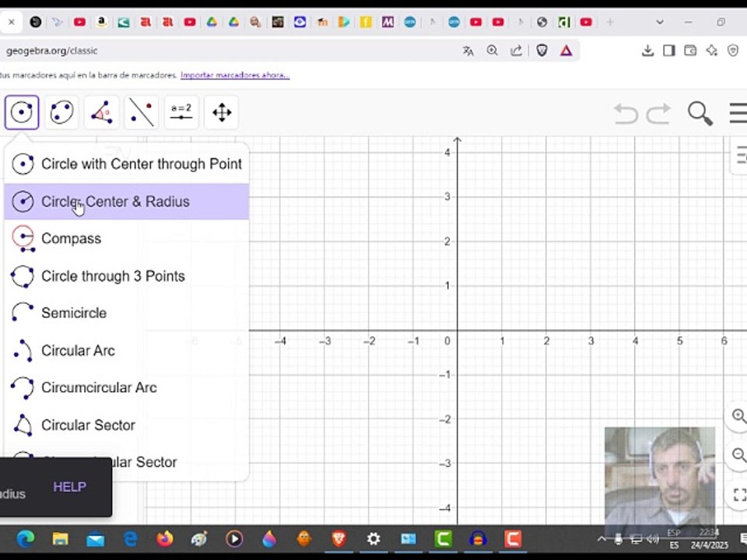The image size is (747, 560).
Task: Choose Circle through 3 Points
Action: pos(126,276)
